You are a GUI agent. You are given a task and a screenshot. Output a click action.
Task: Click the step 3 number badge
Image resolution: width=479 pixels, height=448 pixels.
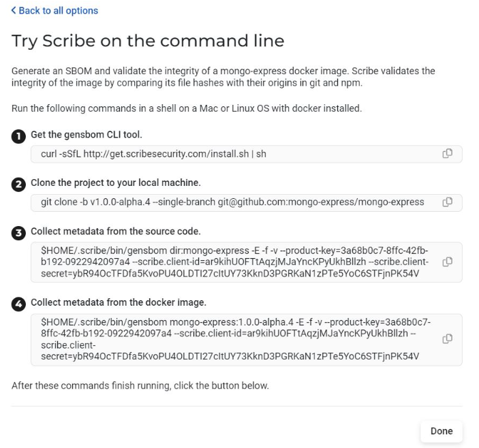click(x=18, y=231)
